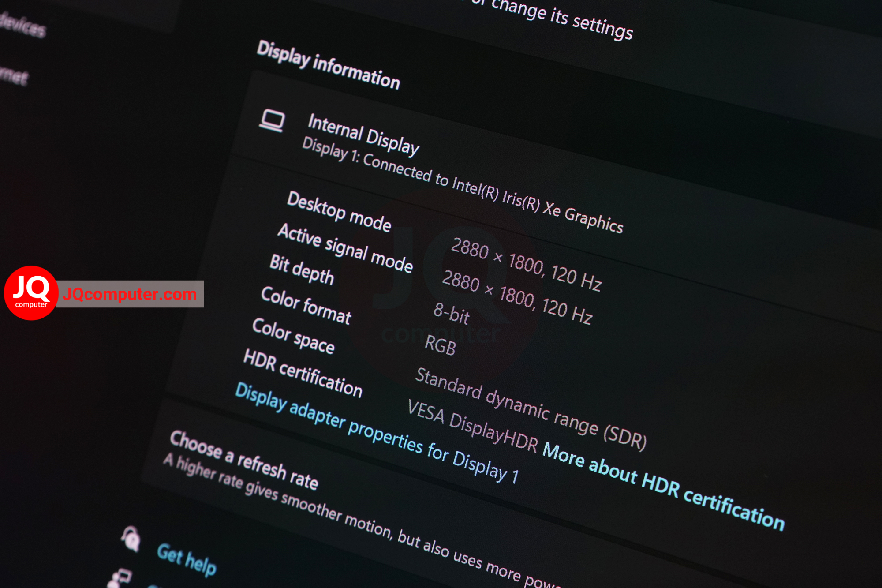Click the RGB color format value
Screen dimensions: 882x588
(x=440, y=345)
